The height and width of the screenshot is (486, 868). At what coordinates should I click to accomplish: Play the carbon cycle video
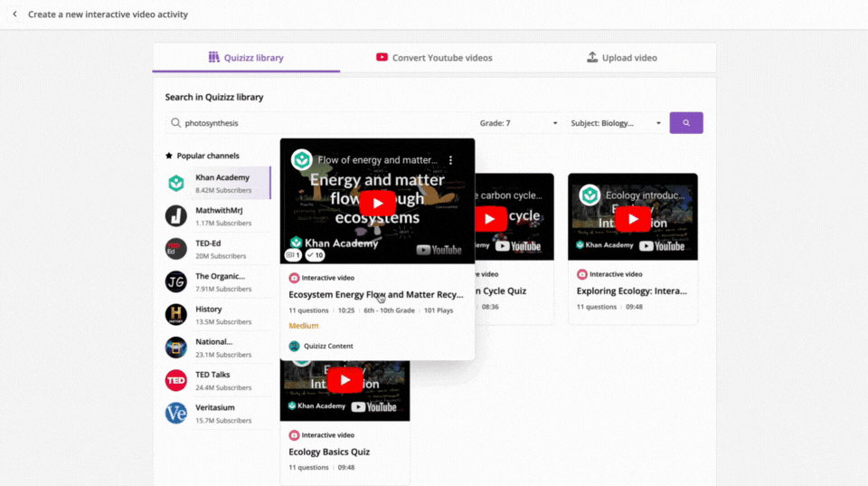point(490,219)
